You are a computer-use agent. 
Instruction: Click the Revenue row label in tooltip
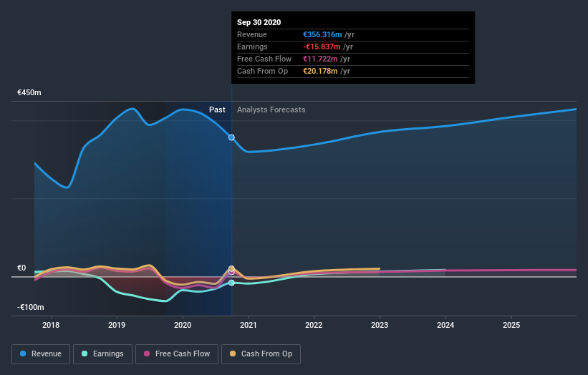pos(252,34)
